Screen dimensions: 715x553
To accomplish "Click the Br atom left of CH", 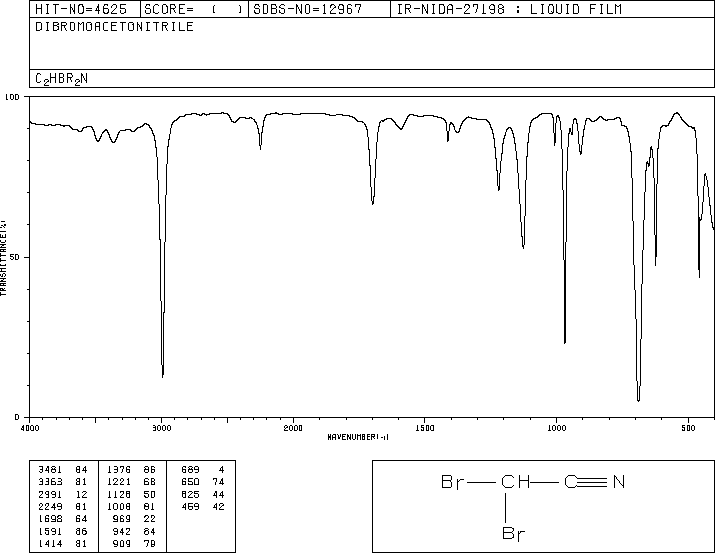I will 452,482.
